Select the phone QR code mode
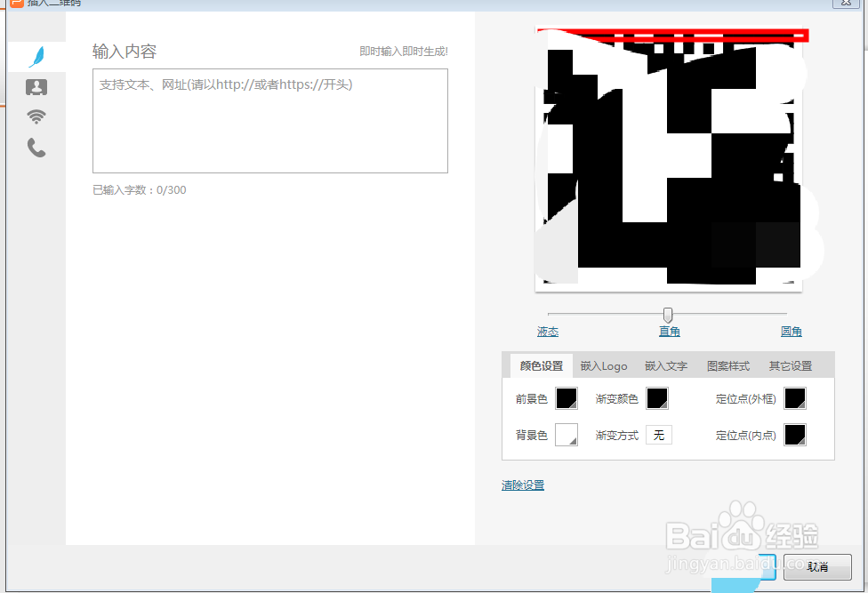The height and width of the screenshot is (593, 868). [x=36, y=148]
